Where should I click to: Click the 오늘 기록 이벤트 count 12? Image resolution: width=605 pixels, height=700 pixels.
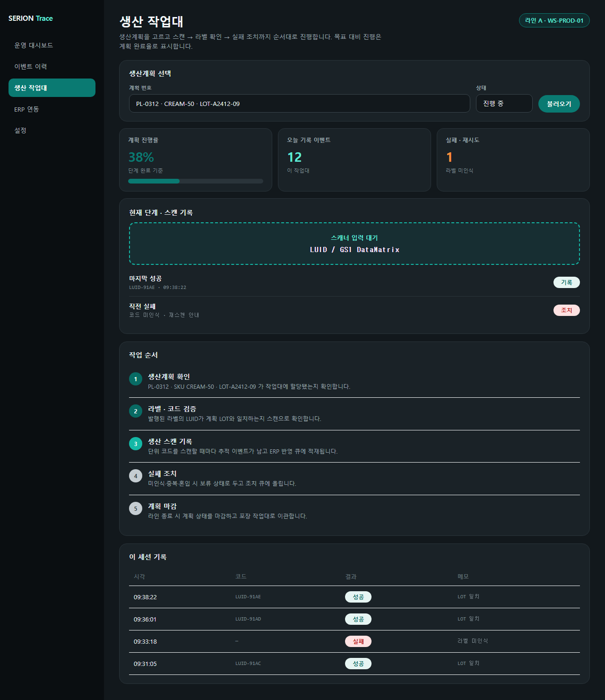(x=294, y=157)
